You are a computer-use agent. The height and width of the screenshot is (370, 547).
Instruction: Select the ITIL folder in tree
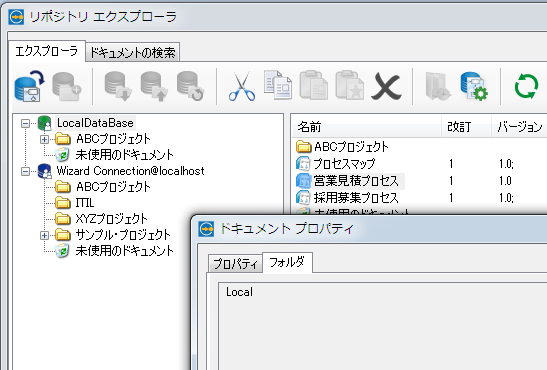(85, 203)
